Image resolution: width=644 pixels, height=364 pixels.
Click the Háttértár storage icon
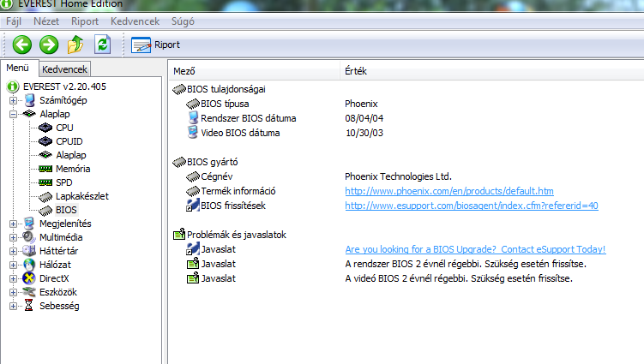pyautogui.click(x=29, y=251)
